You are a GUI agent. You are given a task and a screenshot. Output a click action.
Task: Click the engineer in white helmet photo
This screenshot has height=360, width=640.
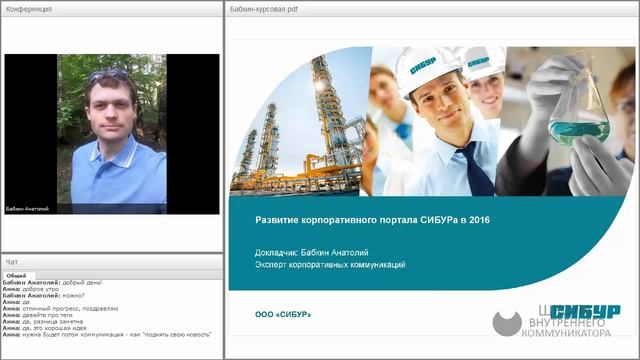click(435, 122)
